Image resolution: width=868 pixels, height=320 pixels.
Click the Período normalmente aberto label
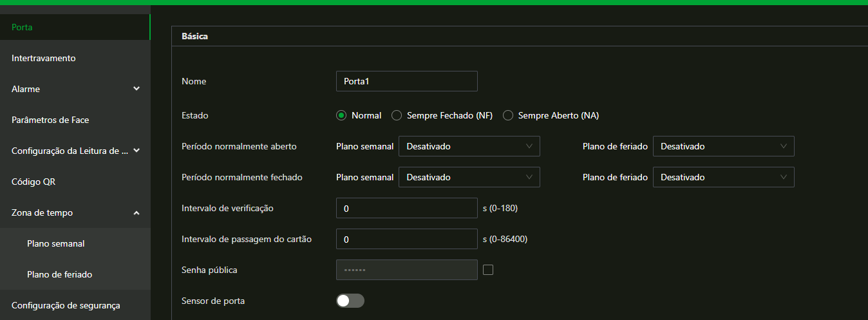240,146
